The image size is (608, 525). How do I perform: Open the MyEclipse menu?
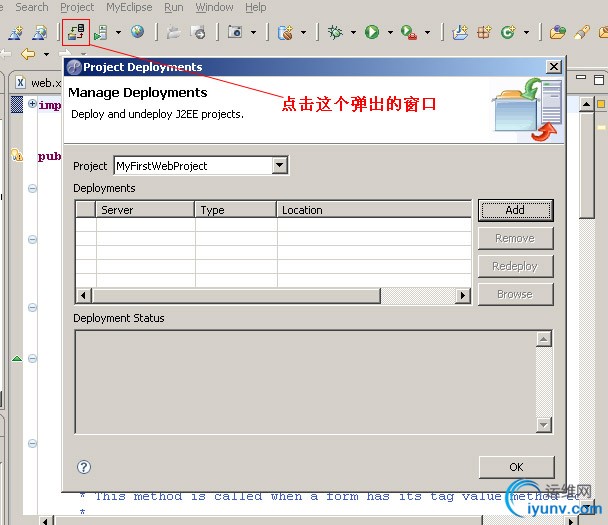click(129, 7)
